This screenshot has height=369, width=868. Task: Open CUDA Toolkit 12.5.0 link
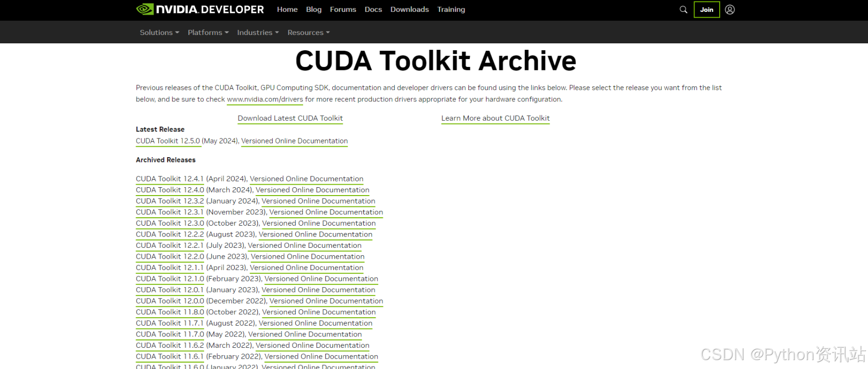pyautogui.click(x=168, y=141)
